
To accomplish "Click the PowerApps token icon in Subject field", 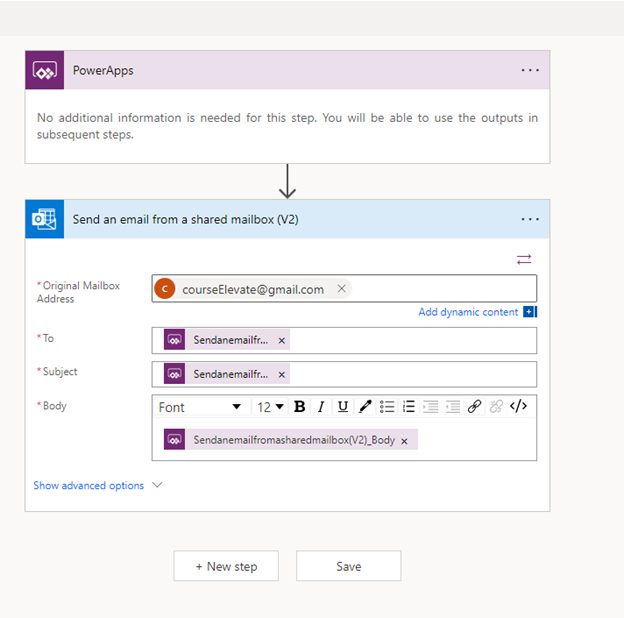I will pos(174,374).
